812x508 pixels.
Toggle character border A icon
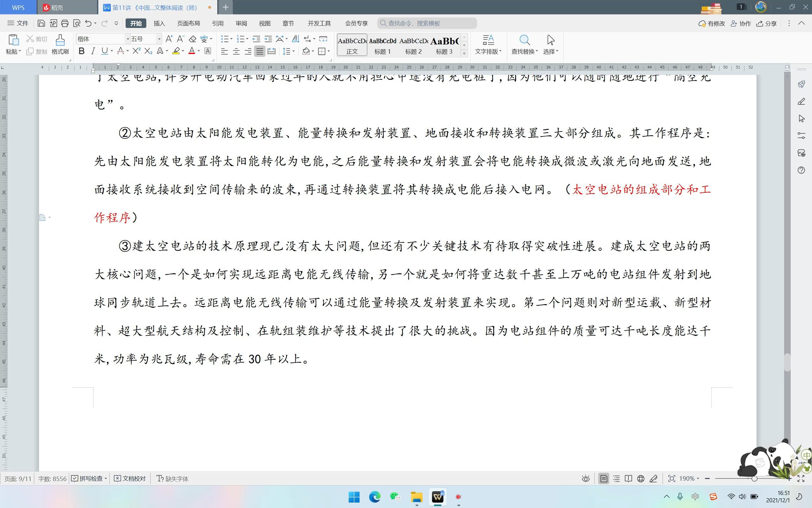coord(208,51)
